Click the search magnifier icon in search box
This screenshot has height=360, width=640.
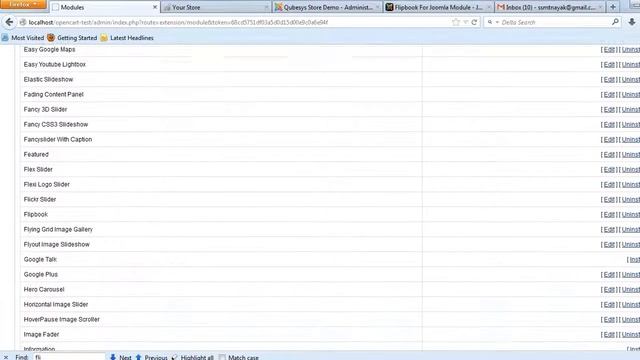pos(615,22)
